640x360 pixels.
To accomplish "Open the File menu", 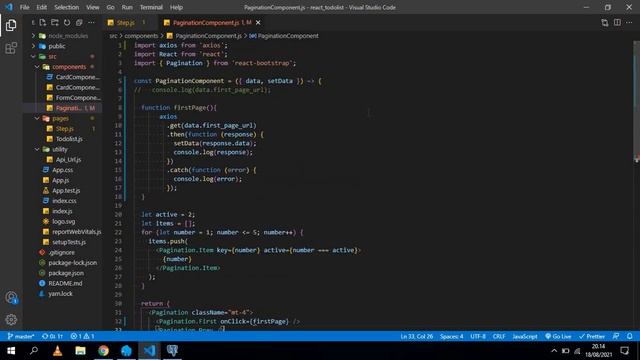I will [24, 7].
